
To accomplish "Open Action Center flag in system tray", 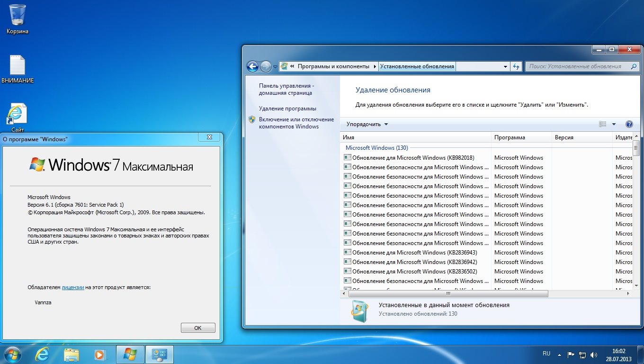I will coord(571,355).
